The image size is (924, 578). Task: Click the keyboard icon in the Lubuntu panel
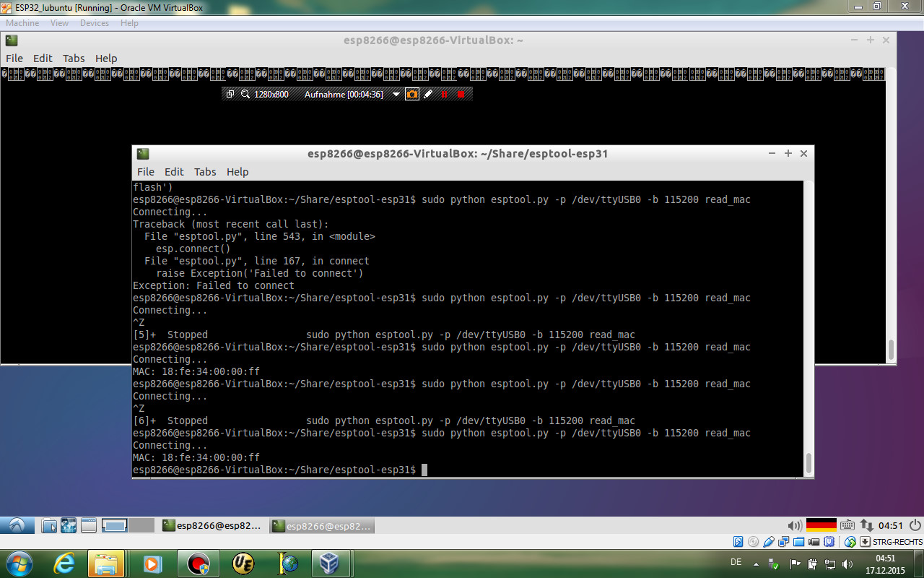click(x=847, y=526)
